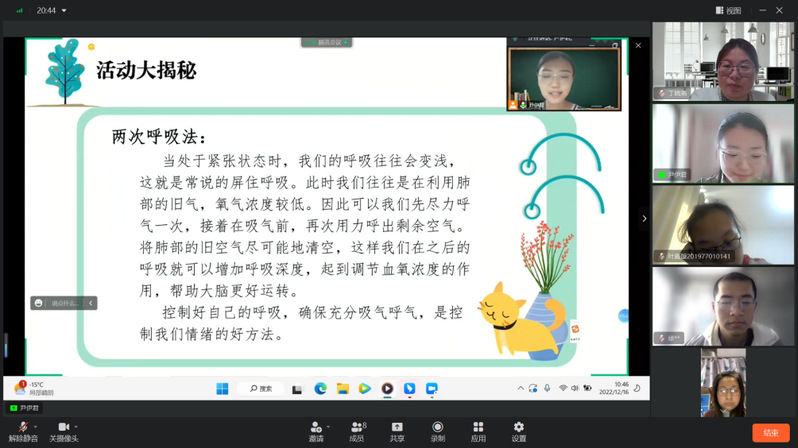Open the meeting timer dropdown at top
The width and height of the screenshot is (798, 448).
[x=65, y=11]
